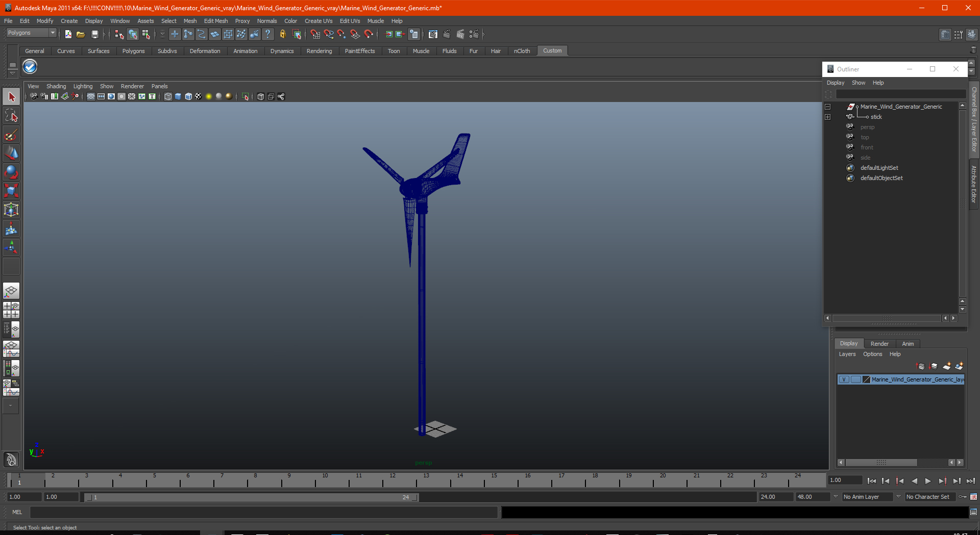The width and height of the screenshot is (980, 535).
Task: Click the New scene icon
Action: tap(68, 34)
